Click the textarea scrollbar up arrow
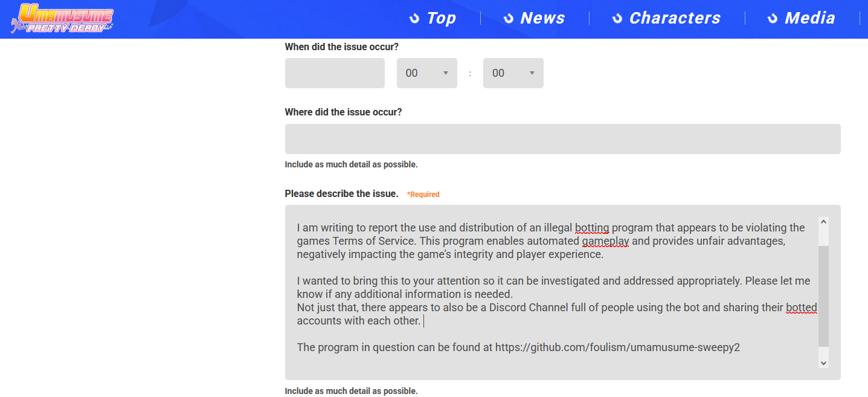868x397 pixels. (823, 222)
